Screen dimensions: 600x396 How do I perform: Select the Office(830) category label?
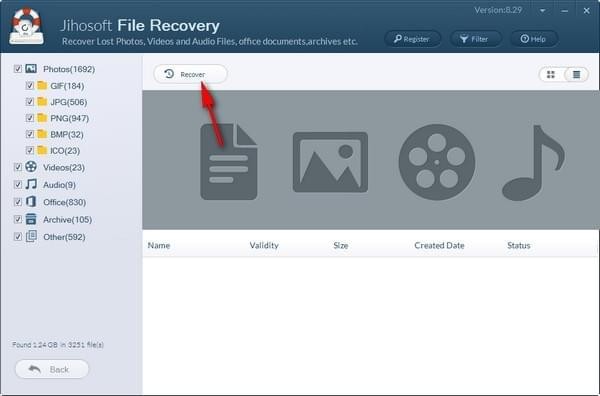coord(64,202)
